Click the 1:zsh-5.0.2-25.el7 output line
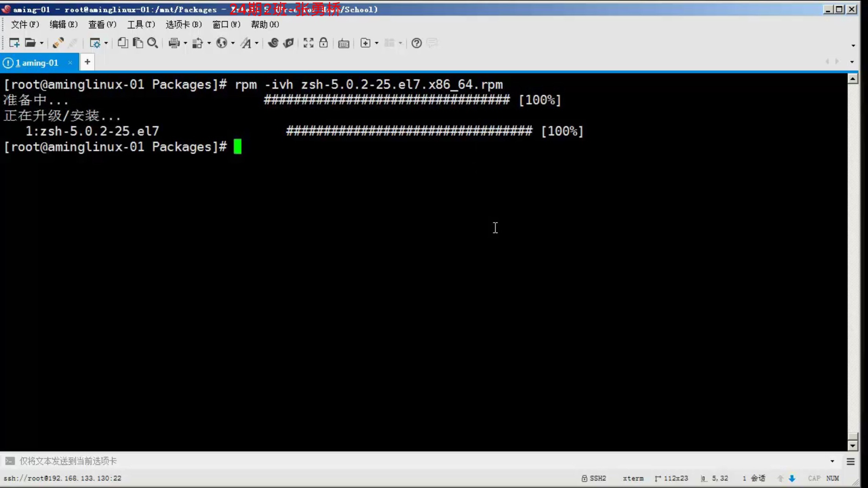868x488 pixels. (x=92, y=131)
